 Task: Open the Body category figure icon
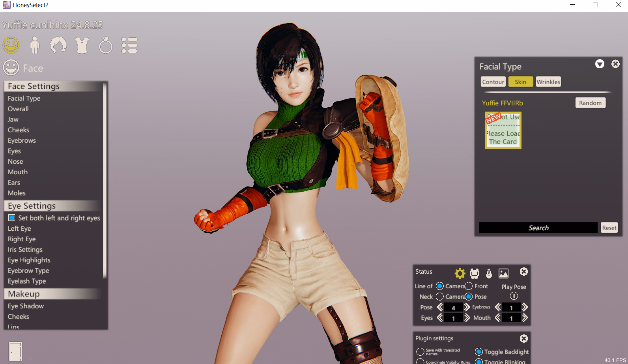35,45
